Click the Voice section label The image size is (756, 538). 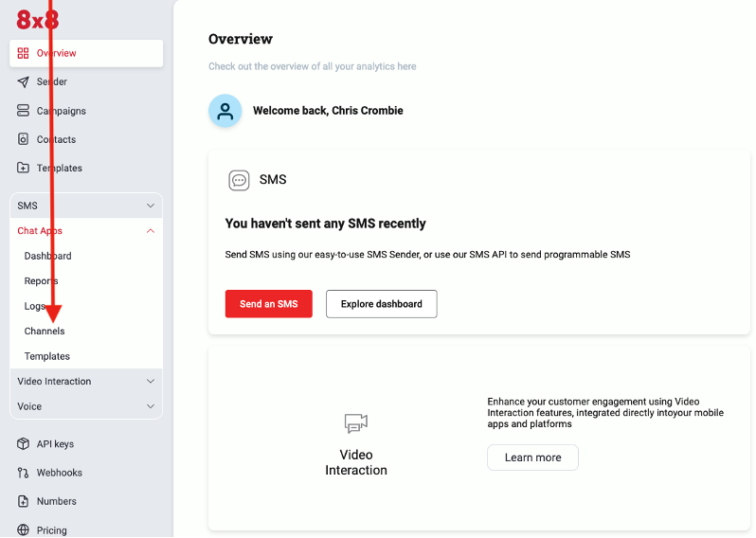[x=29, y=406]
